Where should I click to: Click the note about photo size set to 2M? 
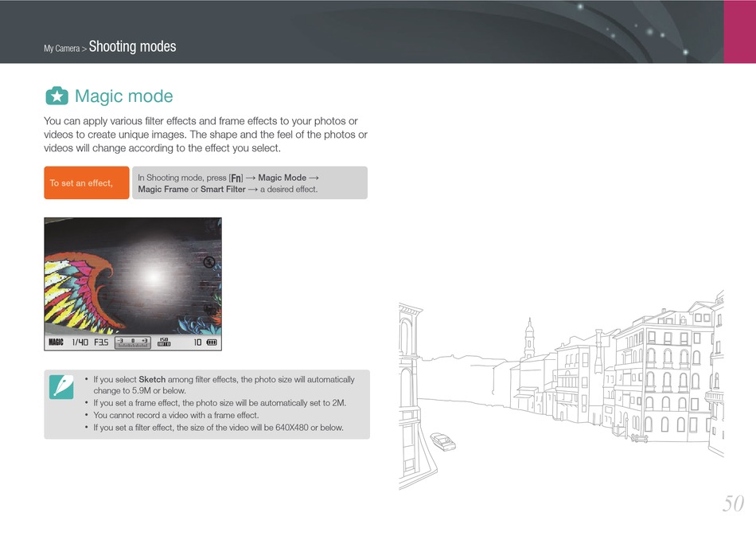(x=220, y=403)
